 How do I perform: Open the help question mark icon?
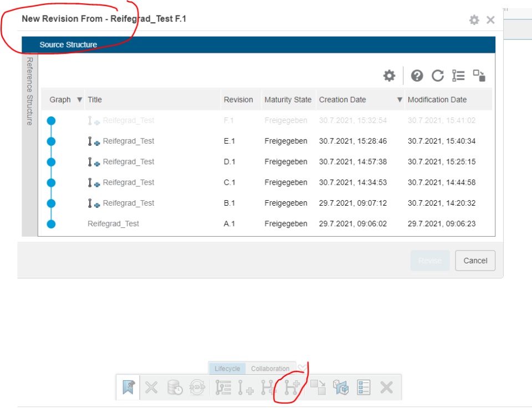[417, 75]
